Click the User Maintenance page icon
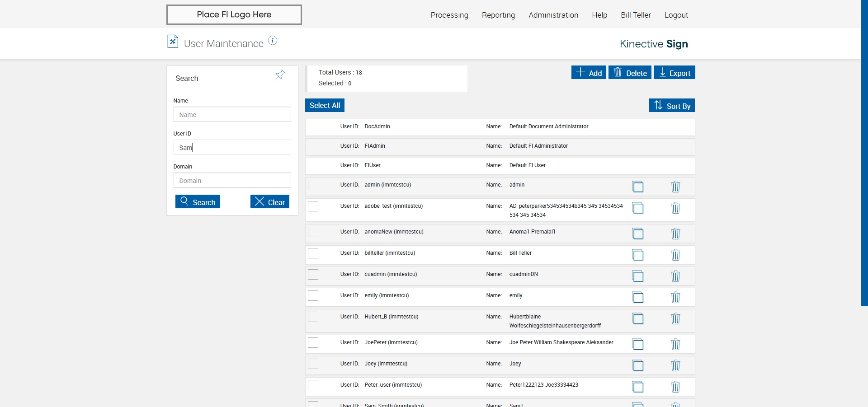Viewport: 868px width, 407px height. [x=173, y=42]
